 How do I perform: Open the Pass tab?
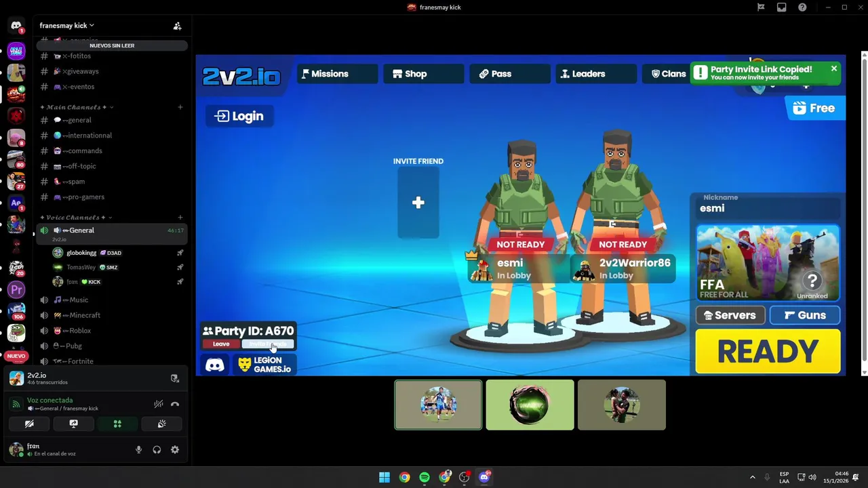[509, 74]
